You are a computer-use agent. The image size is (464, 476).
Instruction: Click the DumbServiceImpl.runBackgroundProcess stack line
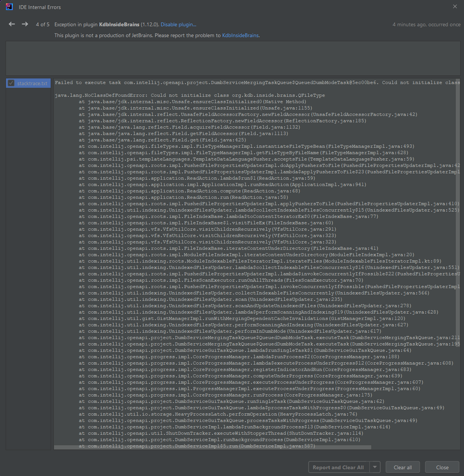(220, 440)
